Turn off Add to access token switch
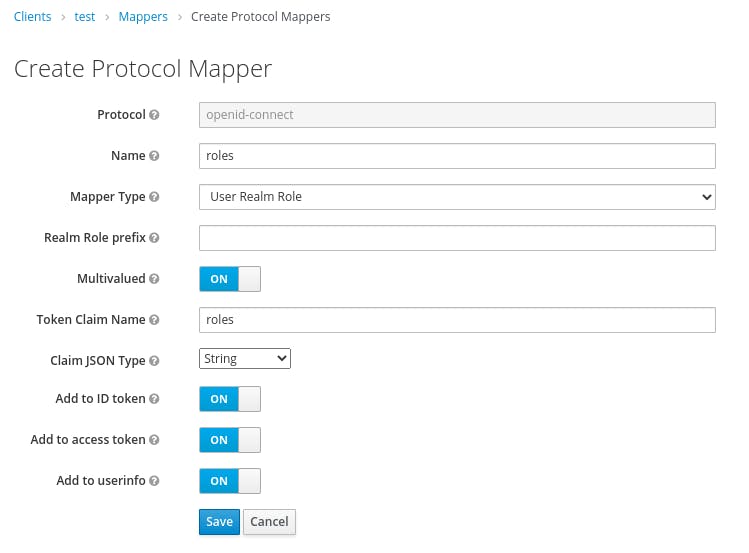This screenshot has height=553, width=749. pyautogui.click(x=230, y=440)
